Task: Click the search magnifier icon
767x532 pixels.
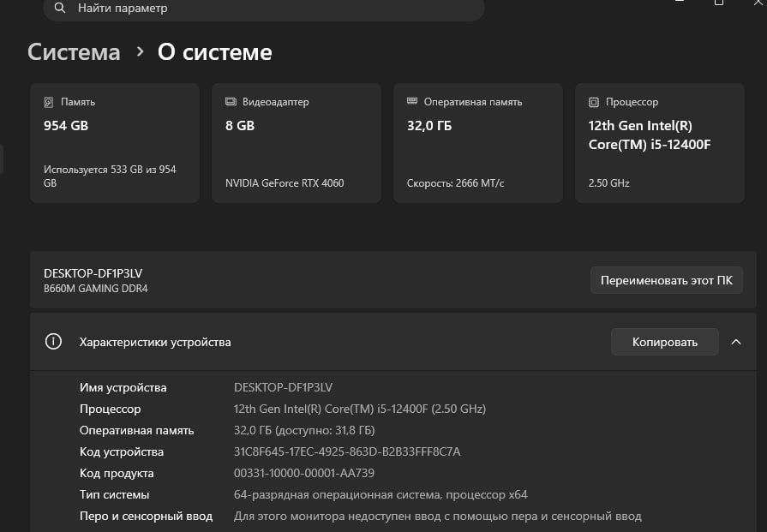Action: pos(60,8)
